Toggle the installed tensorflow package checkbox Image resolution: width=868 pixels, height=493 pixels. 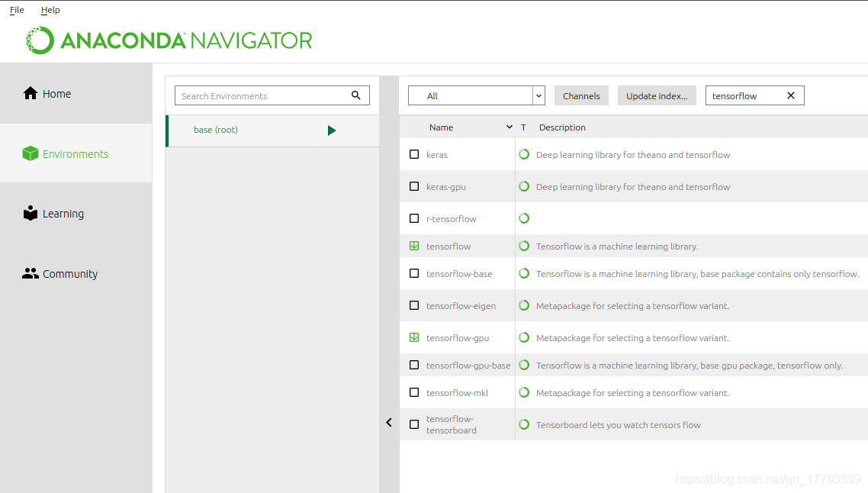pos(414,246)
